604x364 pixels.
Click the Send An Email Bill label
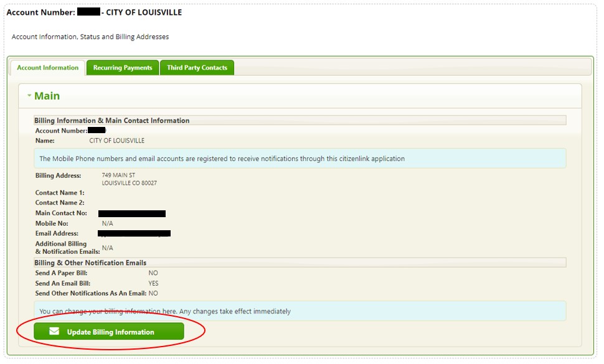coord(63,283)
